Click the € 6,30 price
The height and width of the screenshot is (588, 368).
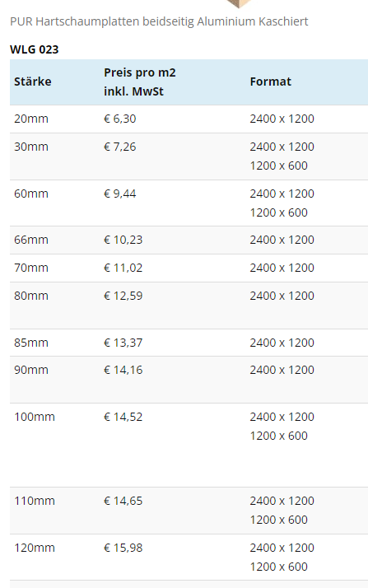[x=120, y=119]
